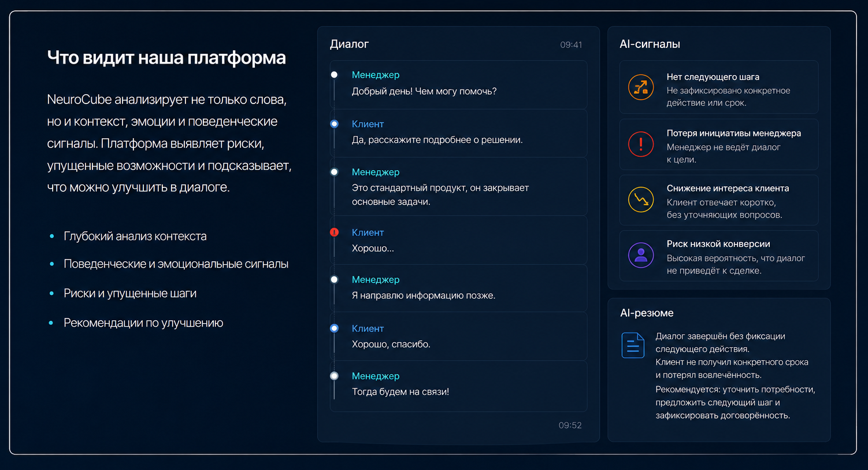Click timeline marker beside 'Это стандартный продукт'

pos(334,172)
